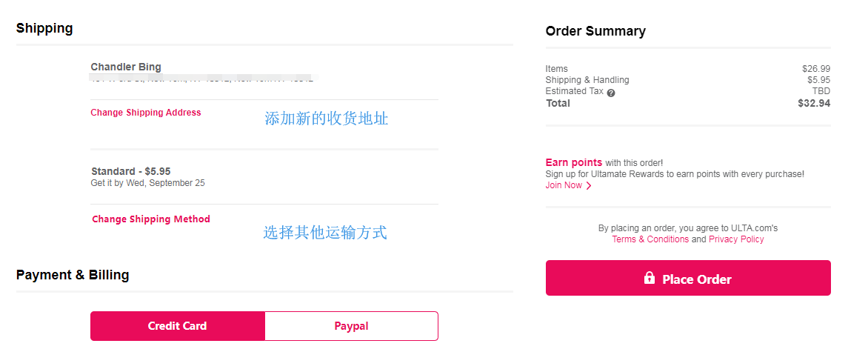Image resolution: width=868 pixels, height=352 pixels.
Task: Click the blurred shipping address line
Action: pyautogui.click(x=202, y=79)
